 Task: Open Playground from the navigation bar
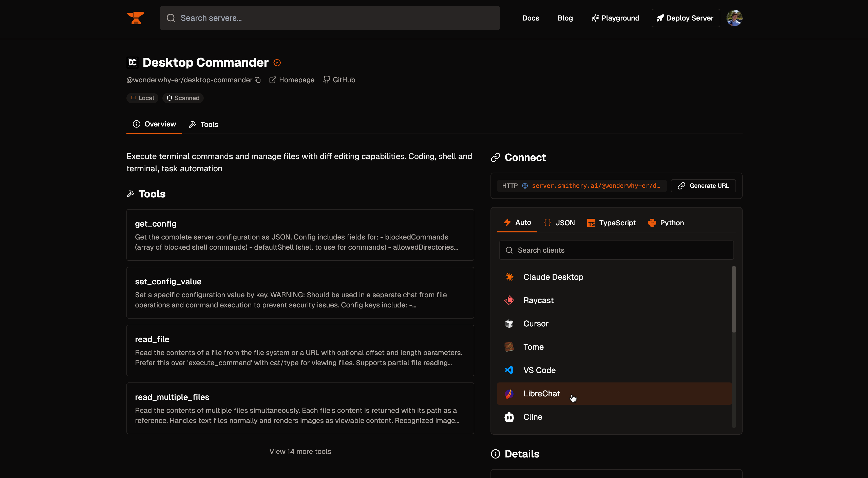tap(615, 18)
